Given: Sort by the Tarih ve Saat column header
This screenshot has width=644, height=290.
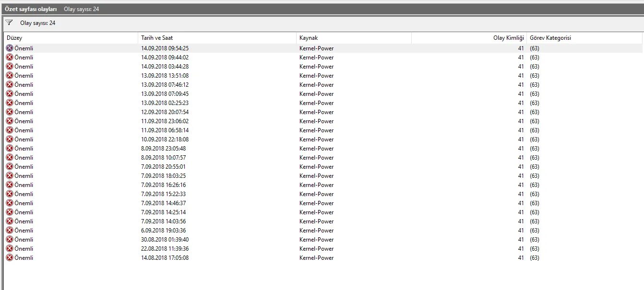Looking at the screenshot, I should coord(217,38).
